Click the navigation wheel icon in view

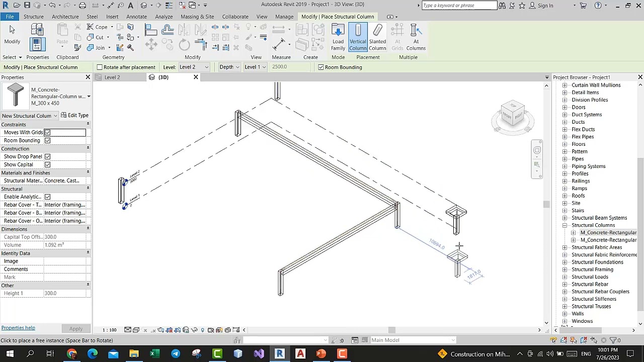pos(537,150)
